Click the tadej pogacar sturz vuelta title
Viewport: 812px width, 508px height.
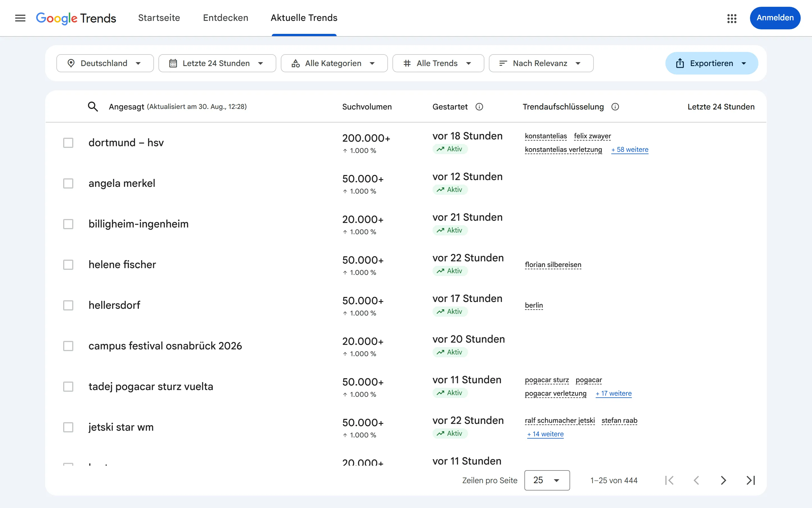[151, 387]
